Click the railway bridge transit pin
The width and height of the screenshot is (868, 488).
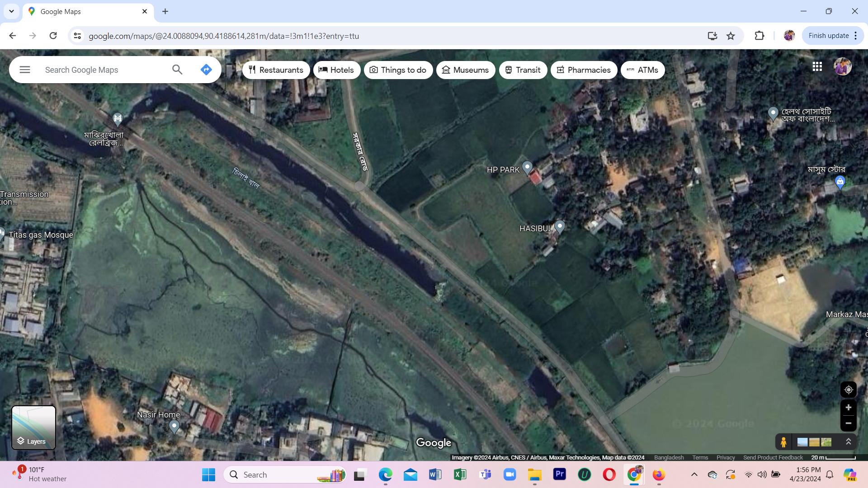(x=118, y=119)
